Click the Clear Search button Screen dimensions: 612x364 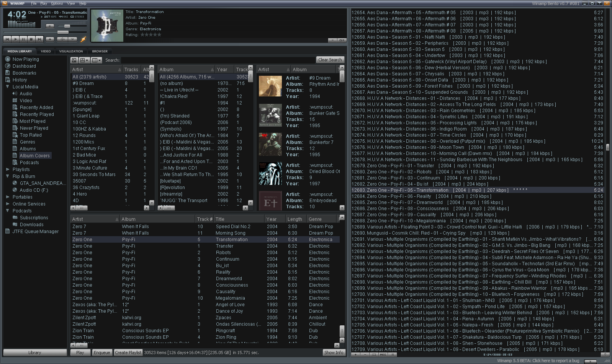point(330,60)
